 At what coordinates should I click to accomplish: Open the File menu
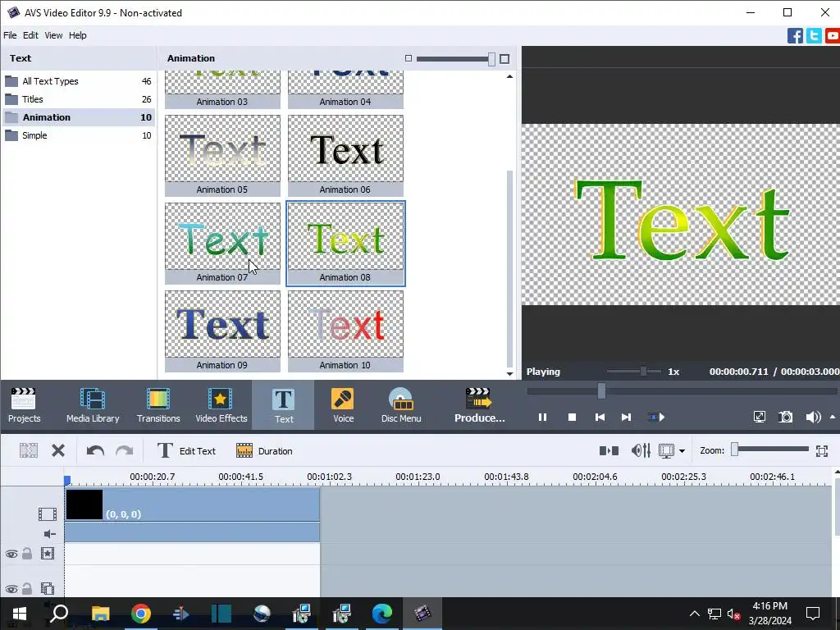click(10, 35)
